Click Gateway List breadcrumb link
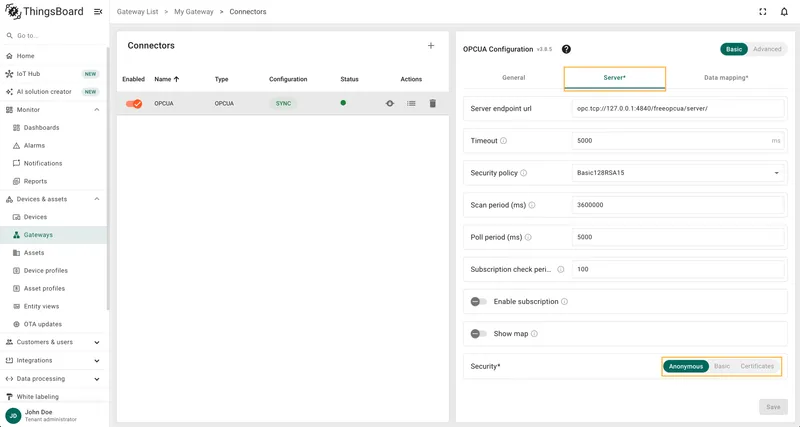The image size is (800, 427). pyautogui.click(x=137, y=12)
